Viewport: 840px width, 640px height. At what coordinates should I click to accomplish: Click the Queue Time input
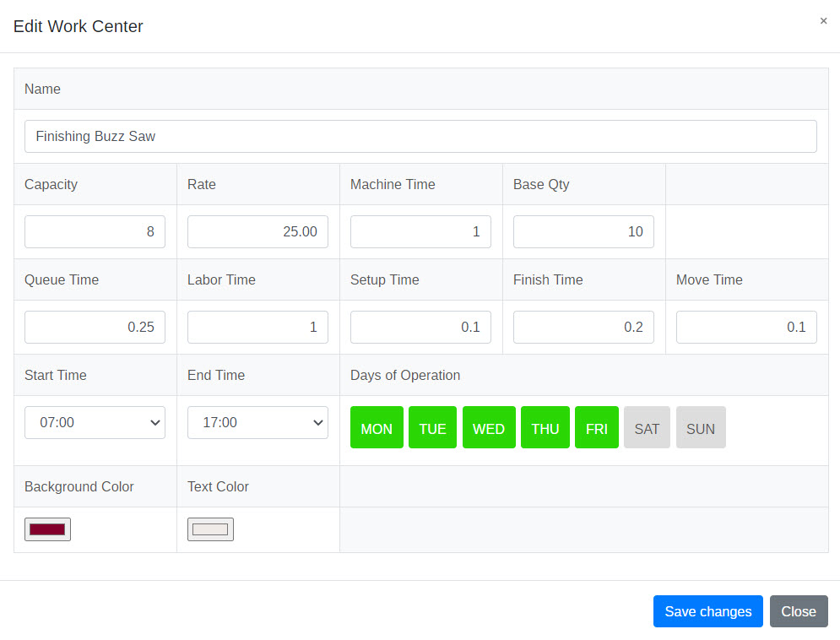95,327
